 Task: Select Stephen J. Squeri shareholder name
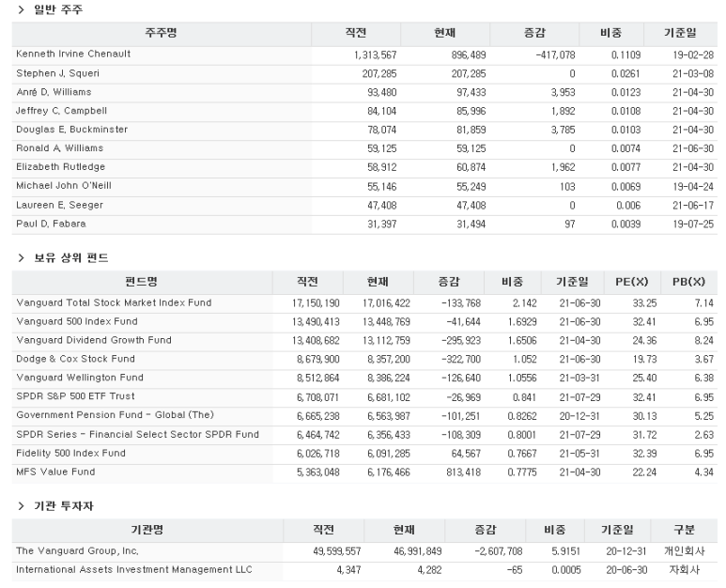(x=58, y=73)
